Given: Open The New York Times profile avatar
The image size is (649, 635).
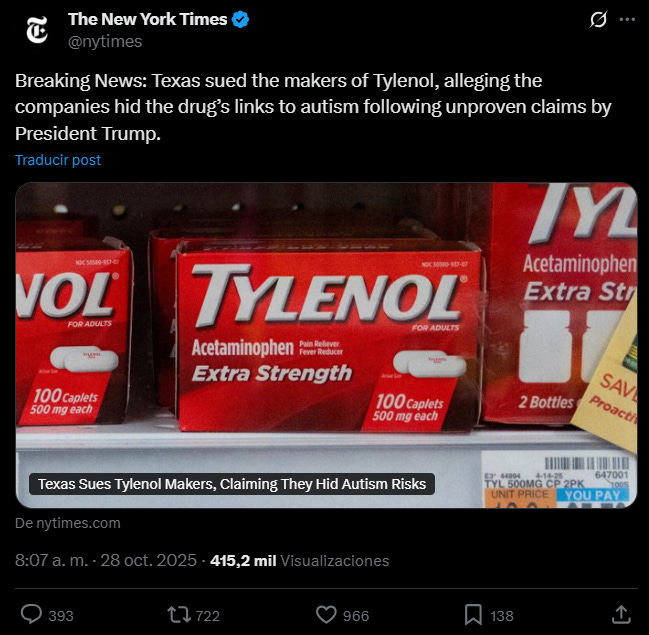Looking at the screenshot, I should 37,30.
